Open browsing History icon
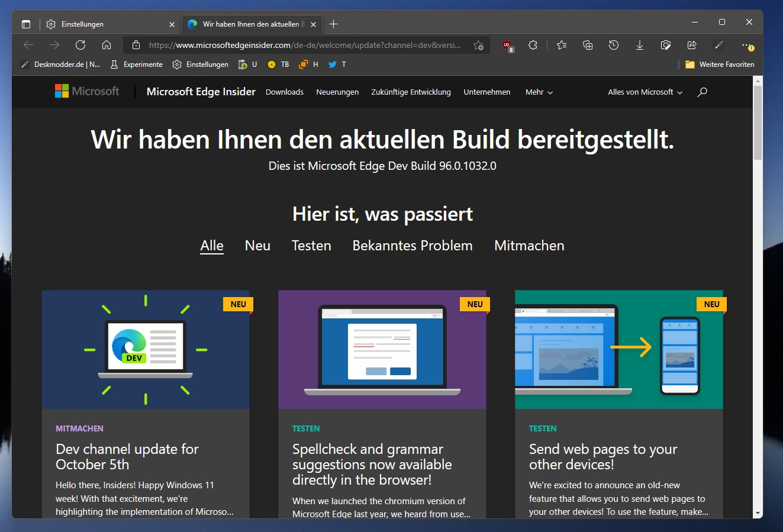 [614, 45]
